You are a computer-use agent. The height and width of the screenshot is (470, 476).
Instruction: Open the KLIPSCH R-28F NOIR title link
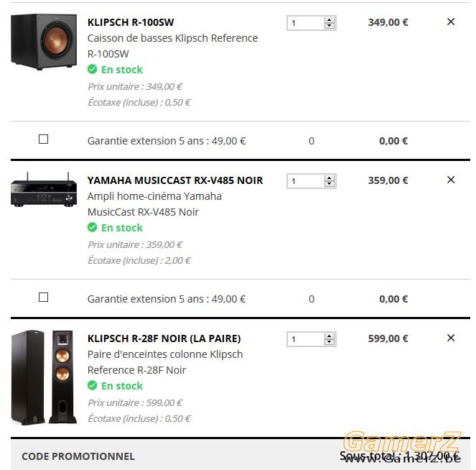(164, 338)
